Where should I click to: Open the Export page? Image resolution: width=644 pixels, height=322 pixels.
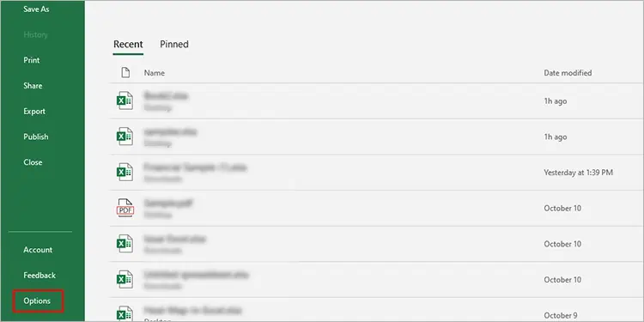(34, 112)
